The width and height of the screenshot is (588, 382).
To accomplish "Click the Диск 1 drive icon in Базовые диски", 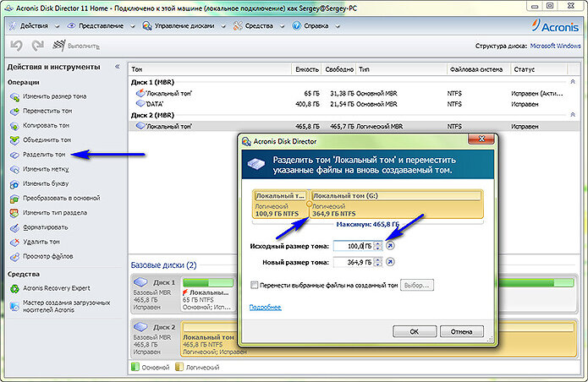I will pyautogui.click(x=140, y=281).
